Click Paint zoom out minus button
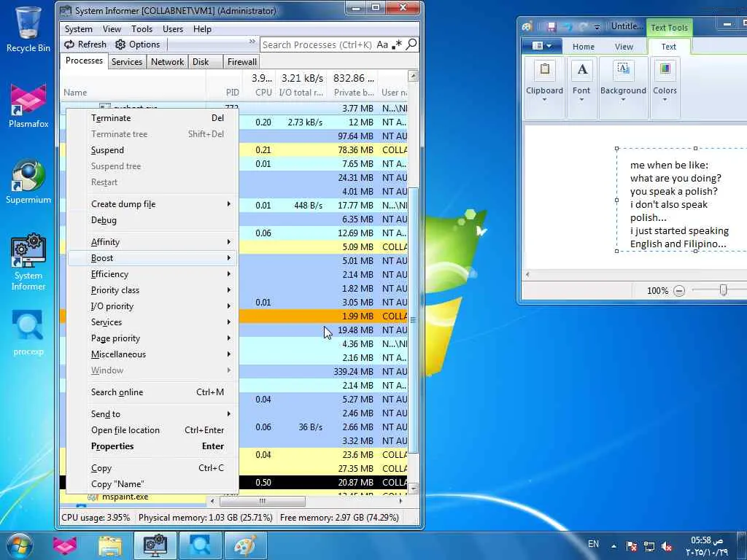This screenshot has height=560, width=747. 679,290
